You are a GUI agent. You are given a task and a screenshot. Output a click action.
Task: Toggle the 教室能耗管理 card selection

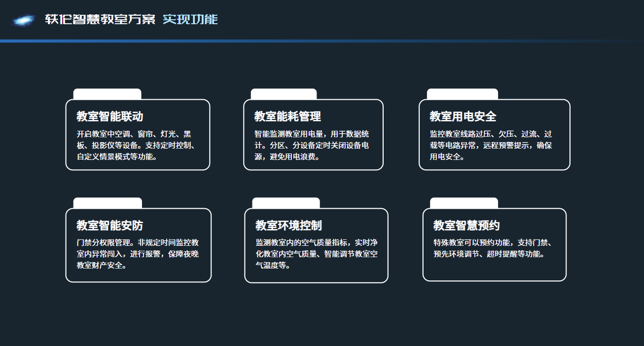(x=314, y=134)
